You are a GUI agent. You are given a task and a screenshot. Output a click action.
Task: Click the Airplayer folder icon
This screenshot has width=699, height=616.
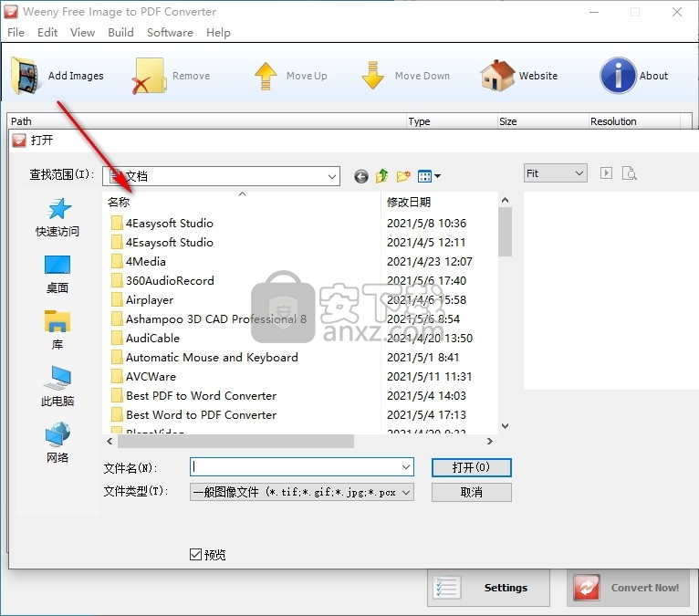coord(117,299)
